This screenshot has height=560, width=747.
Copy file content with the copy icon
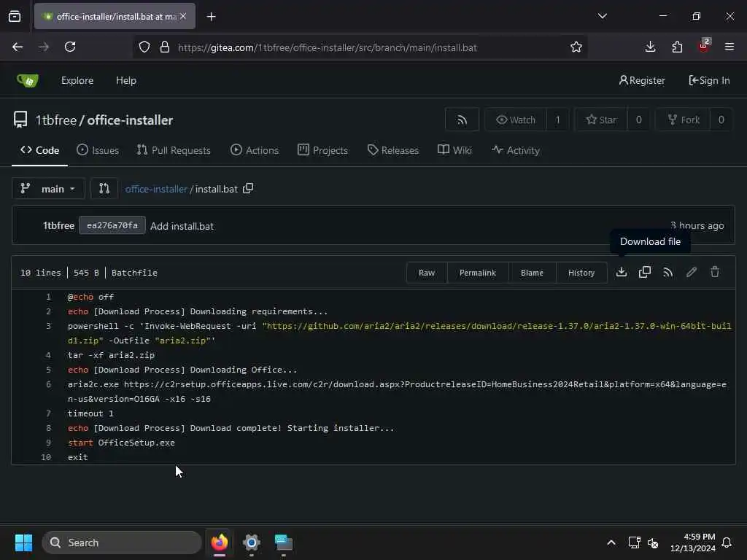point(645,273)
